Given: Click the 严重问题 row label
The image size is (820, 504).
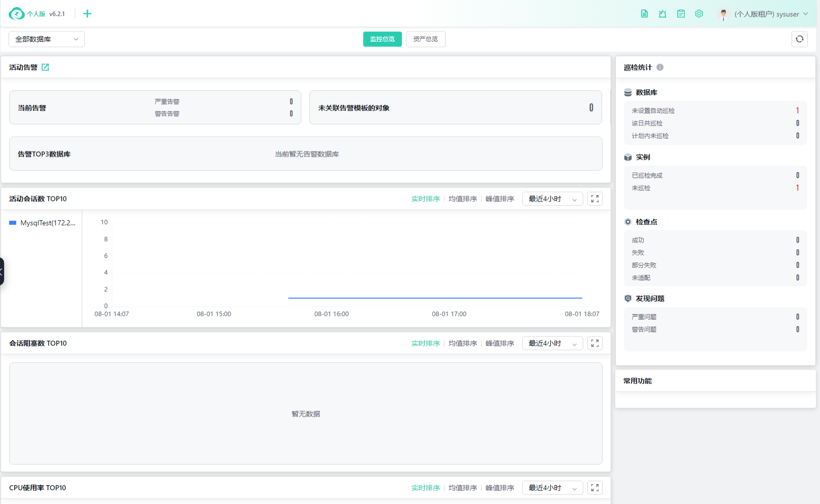Looking at the screenshot, I should (x=644, y=317).
